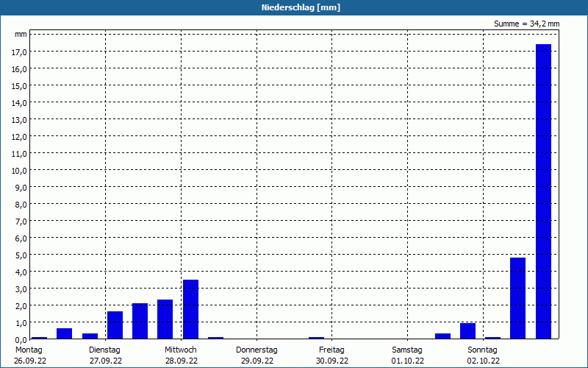Click the y-axis value 13,0
Image resolution: width=588 pixels, height=368 pixels.
(x=19, y=120)
